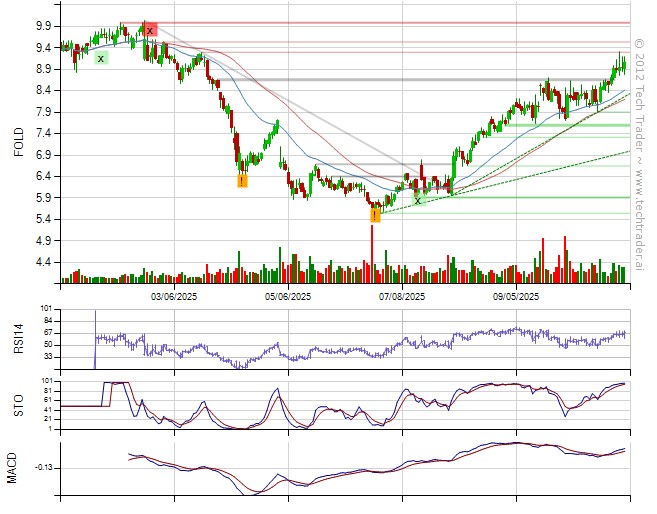
Task: Click the 07/08/2025 date label
Action: pyautogui.click(x=403, y=296)
